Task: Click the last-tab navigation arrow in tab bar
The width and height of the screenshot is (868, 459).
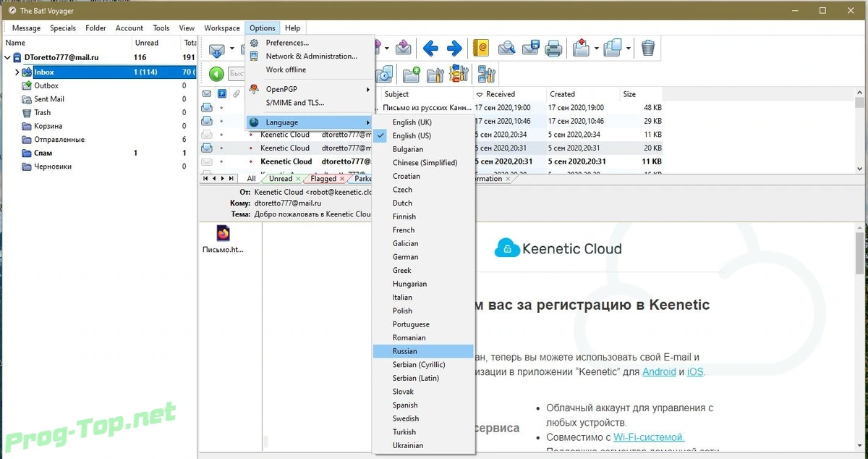Action: [231, 179]
